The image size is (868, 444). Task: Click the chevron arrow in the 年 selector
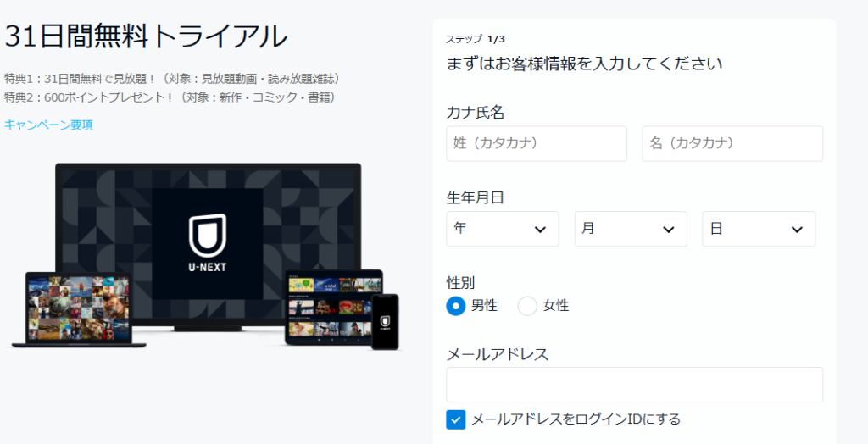pyautogui.click(x=540, y=230)
